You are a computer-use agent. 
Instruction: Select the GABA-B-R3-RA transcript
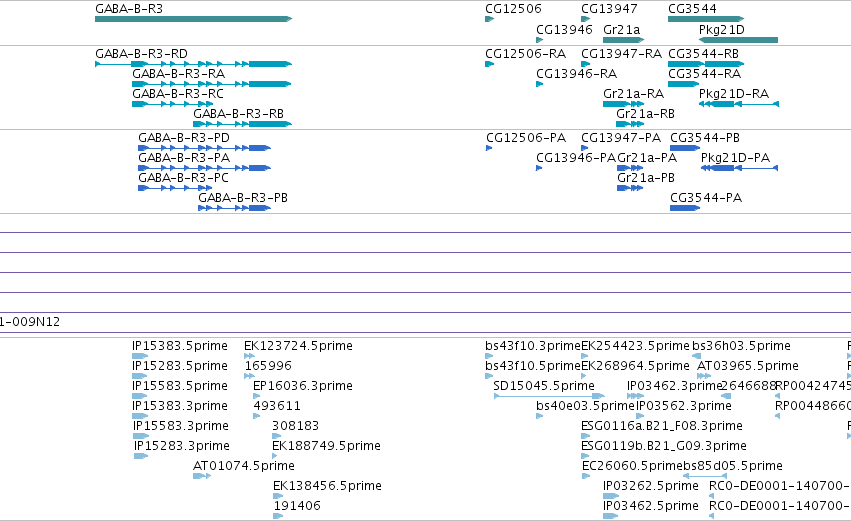pyautogui.click(x=212, y=84)
